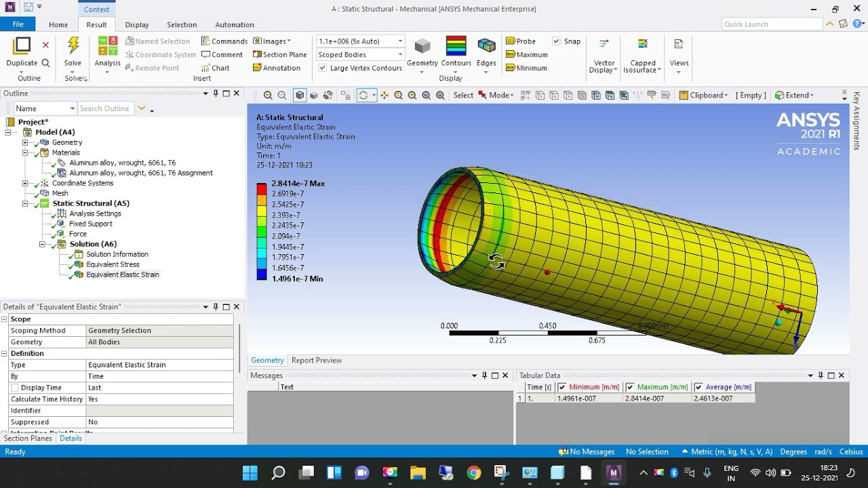The height and width of the screenshot is (488, 868).
Task: Open the File menu
Action: [x=18, y=24]
